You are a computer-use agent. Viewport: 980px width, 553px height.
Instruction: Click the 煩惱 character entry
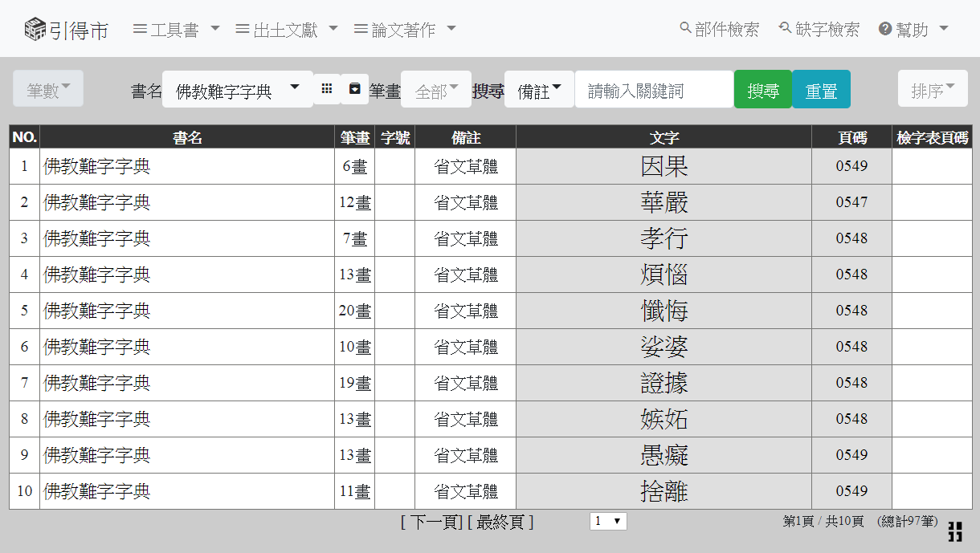[x=664, y=274]
